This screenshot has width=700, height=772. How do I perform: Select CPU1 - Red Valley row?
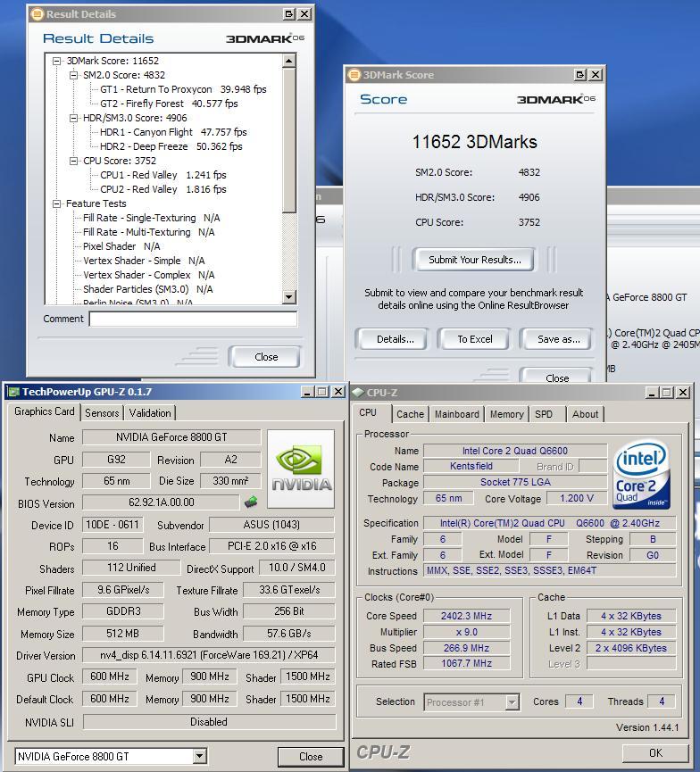[x=163, y=175]
